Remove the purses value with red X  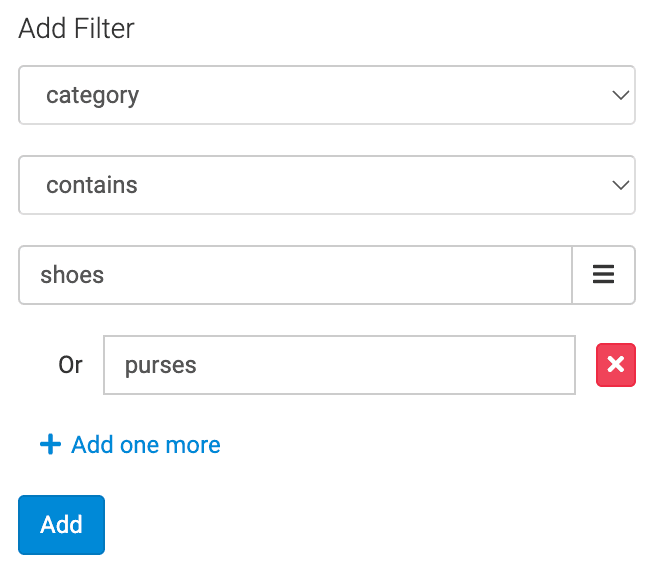pyautogui.click(x=616, y=365)
